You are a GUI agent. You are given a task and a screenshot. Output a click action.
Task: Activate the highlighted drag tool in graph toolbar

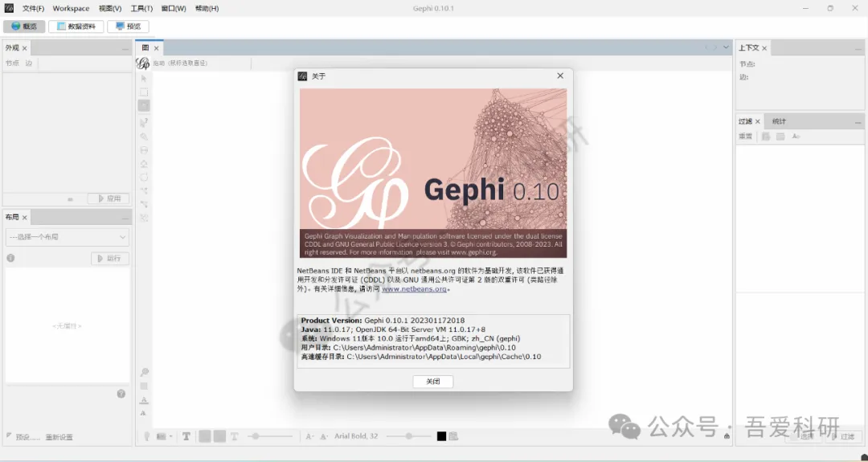pyautogui.click(x=144, y=106)
